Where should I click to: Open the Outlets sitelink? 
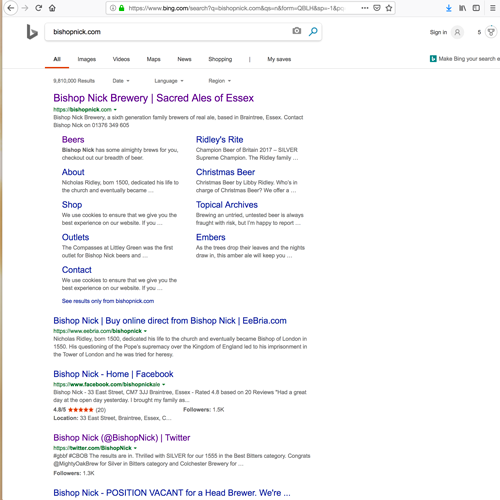tap(75, 237)
